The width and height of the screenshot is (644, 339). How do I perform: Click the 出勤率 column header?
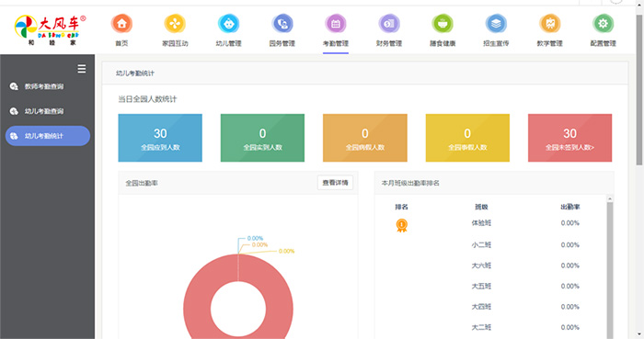click(x=569, y=207)
